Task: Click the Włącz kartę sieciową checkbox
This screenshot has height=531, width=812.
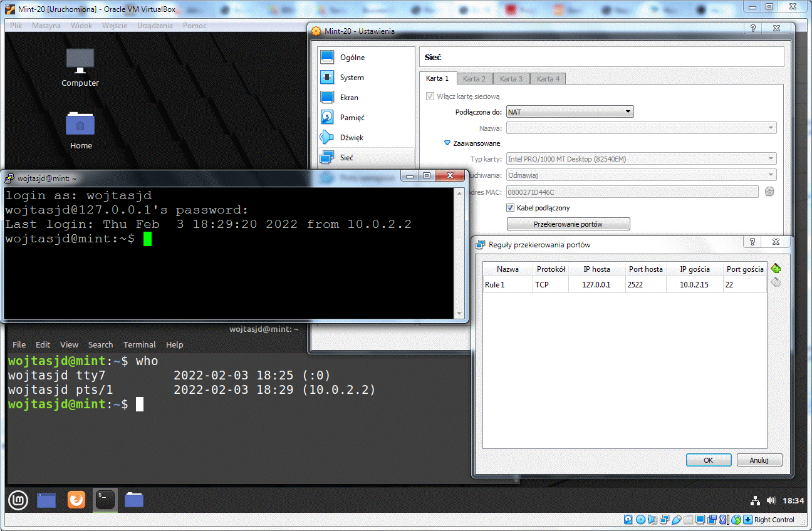Action: 430,96
